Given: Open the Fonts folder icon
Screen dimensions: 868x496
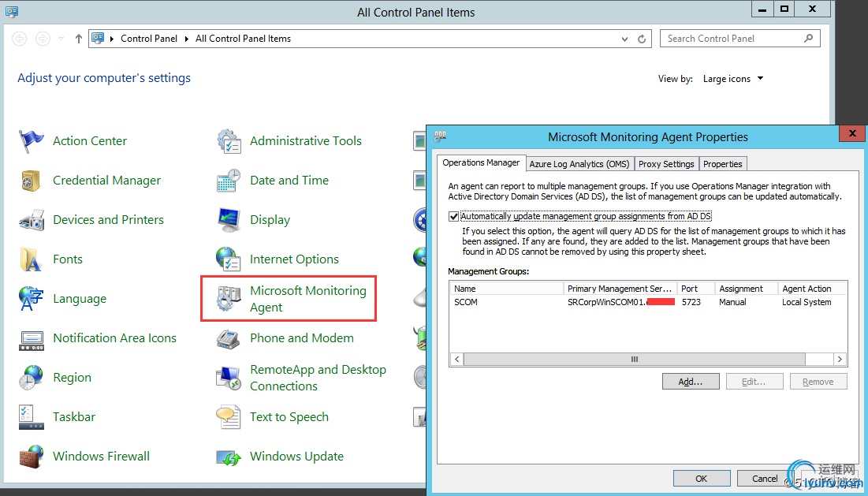Looking at the screenshot, I should 31,259.
